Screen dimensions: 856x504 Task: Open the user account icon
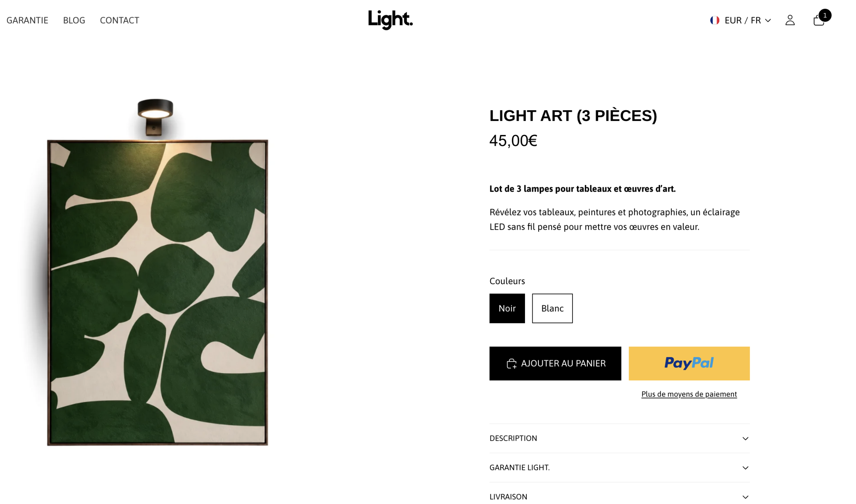pos(790,20)
